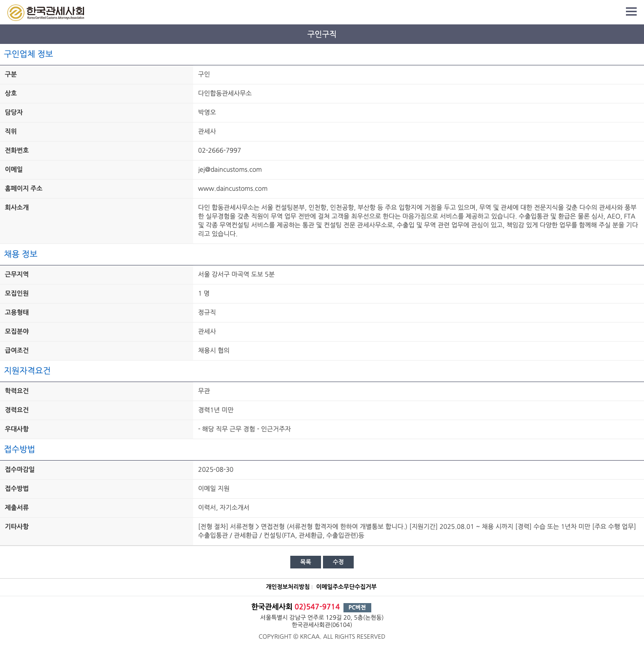644x647 pixels.
Task: Call footer phone number 02)547-9714
Action: [x=317, y=607]
